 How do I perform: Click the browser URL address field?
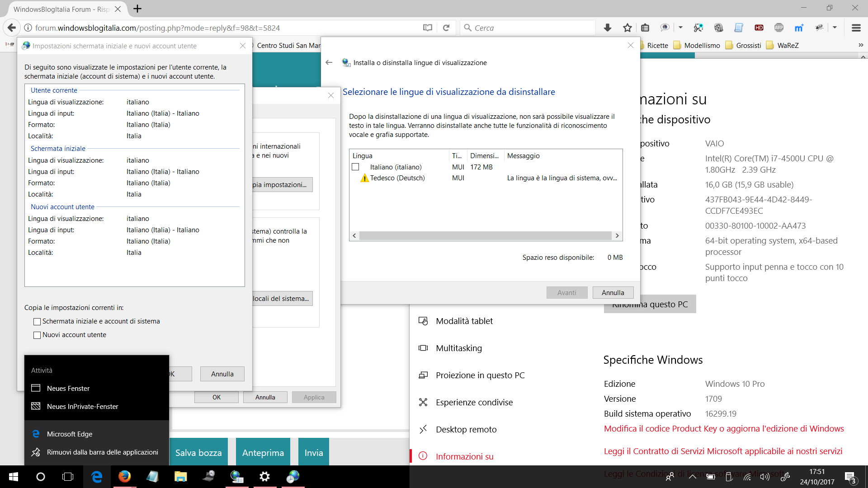226,28
